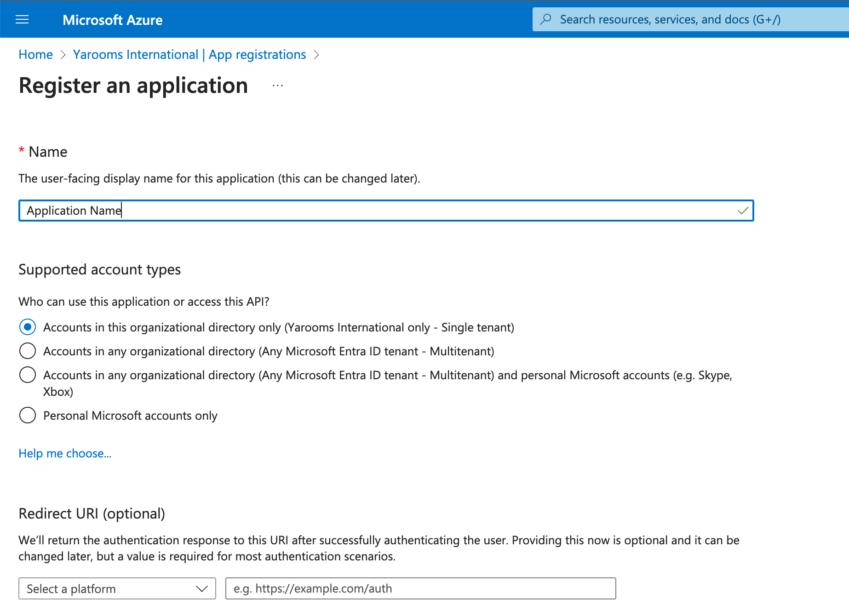Select single tenant account type option
This screenshot has width=849, height=616.
coord(27,327)
